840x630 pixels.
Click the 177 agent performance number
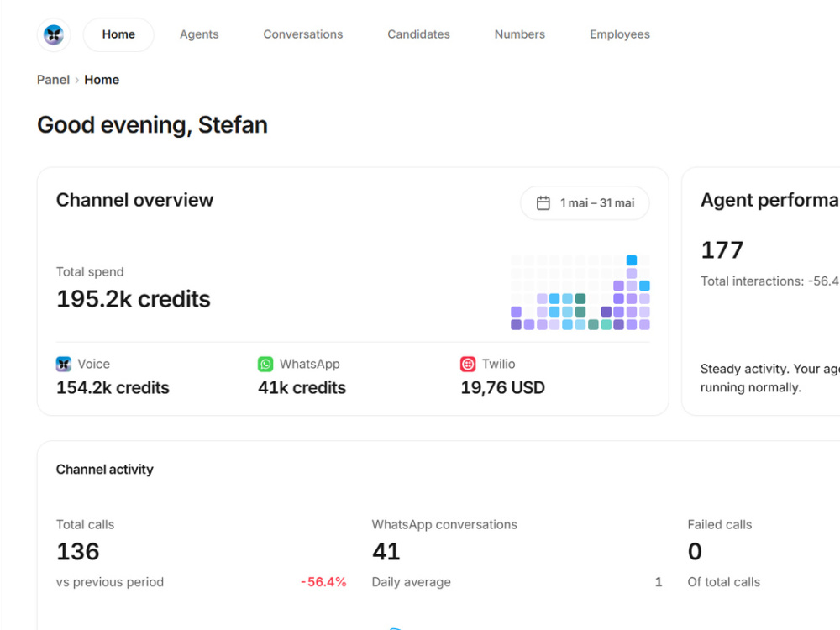pyautogui.click(x=722, y=250)
